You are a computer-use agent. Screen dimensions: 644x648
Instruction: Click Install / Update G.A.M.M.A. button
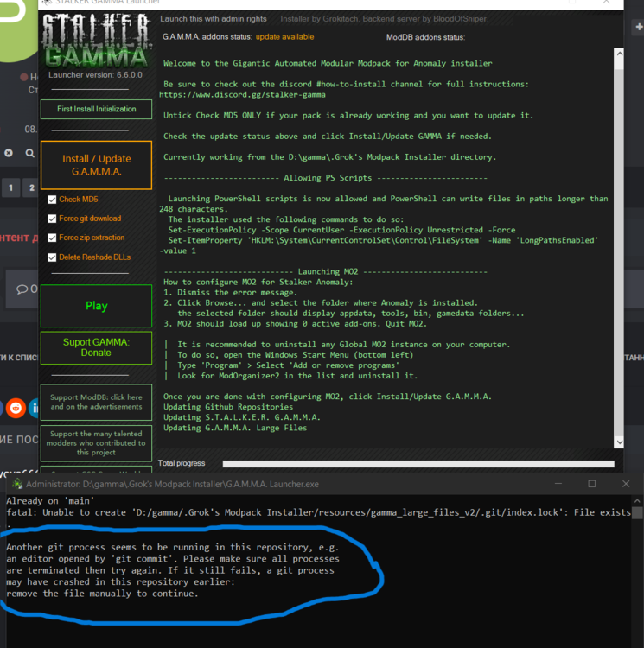point(96,165)
